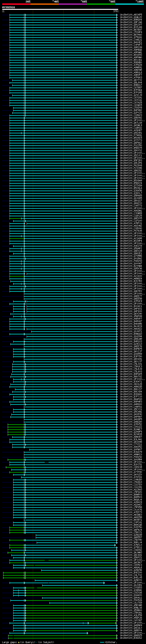Click the alignment bar for UniRef100_B6TB97
The image size is (146, 644).
(x=63, y=30)
